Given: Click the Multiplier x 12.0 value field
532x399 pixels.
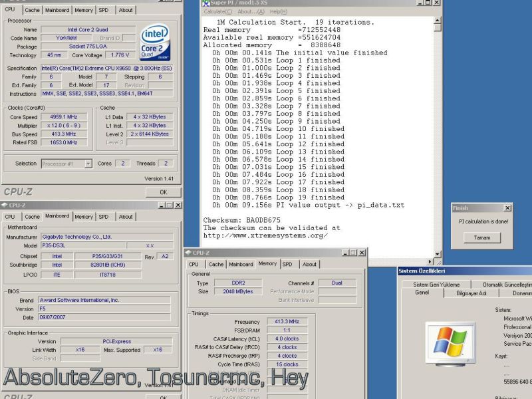Looking at the screenshot, I should [x=64, y=125].
